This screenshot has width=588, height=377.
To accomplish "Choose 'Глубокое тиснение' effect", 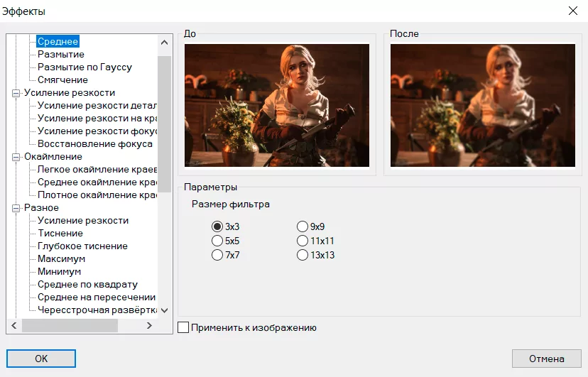I will point(82,246).
